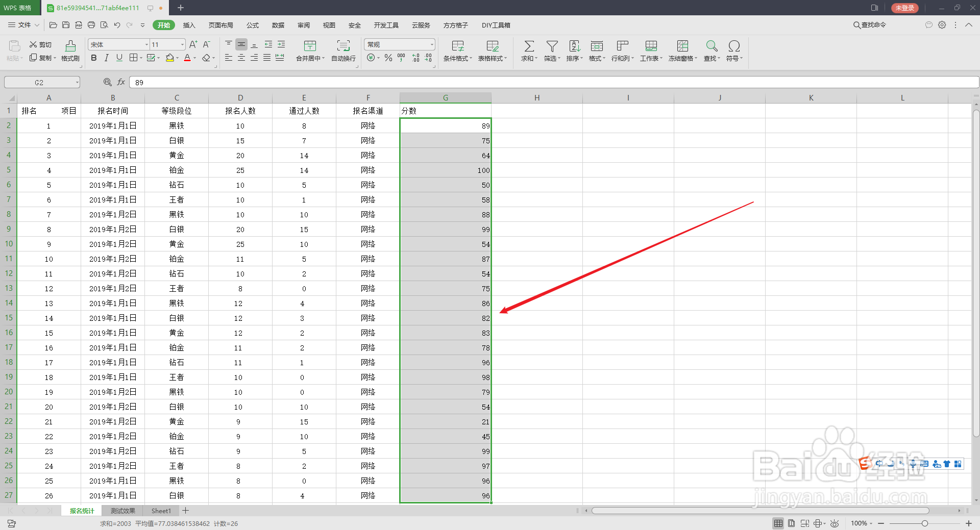Open print preview

pyautogui.click(x=104, y=25)
